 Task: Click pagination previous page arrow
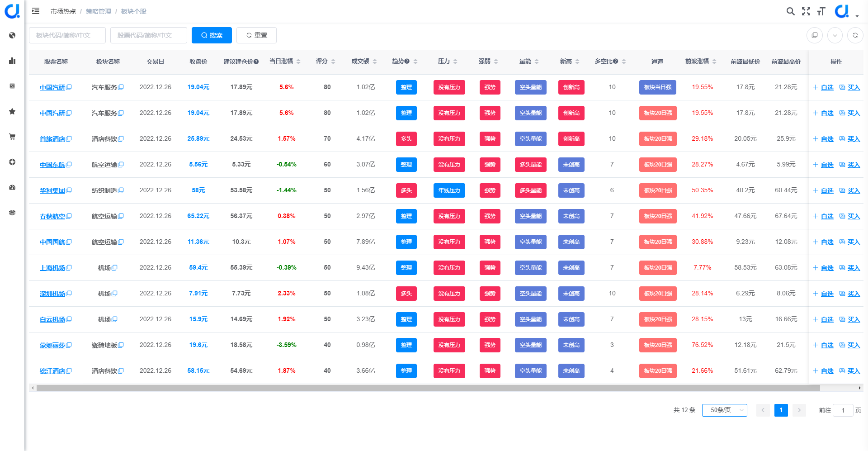[763, 410]
